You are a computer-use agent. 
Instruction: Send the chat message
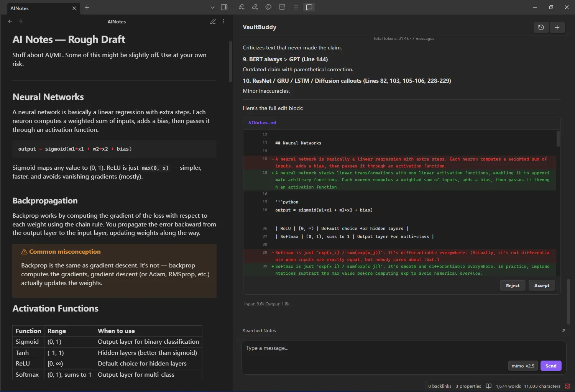(x=551, y=366)
